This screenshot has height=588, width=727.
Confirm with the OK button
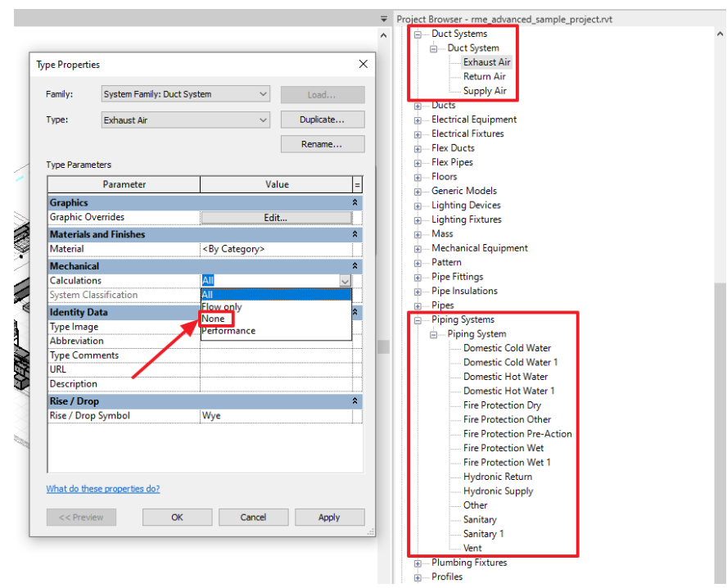tap(177, 517)
